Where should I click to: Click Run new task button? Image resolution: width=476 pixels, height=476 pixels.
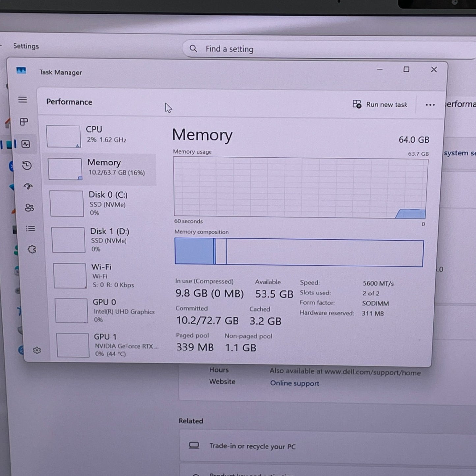(x=380, y=105)
